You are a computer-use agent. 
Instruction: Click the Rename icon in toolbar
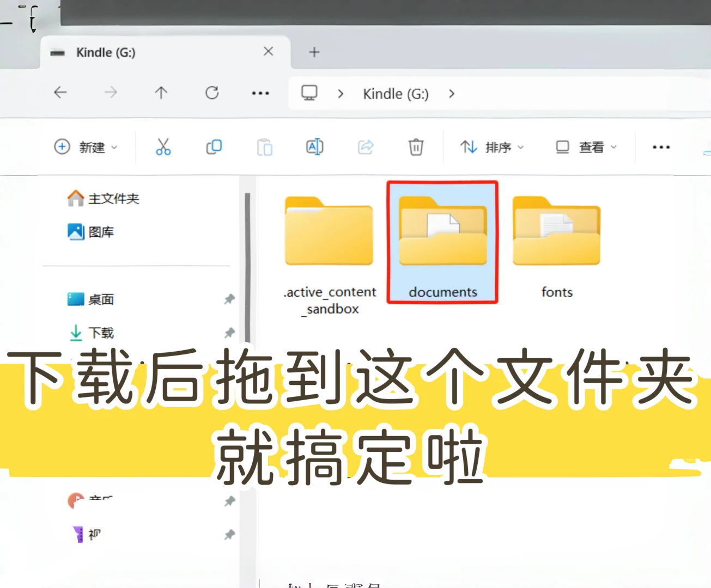[315, 147]
